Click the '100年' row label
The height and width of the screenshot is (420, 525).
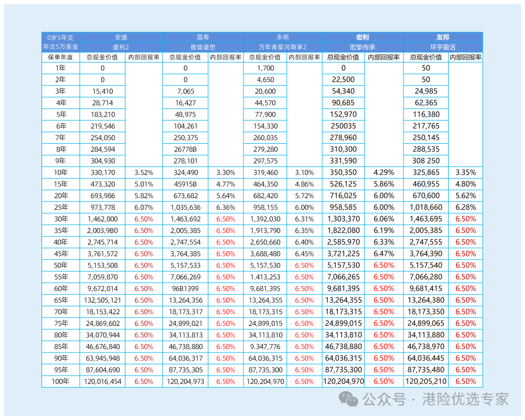tap(61, 382)
